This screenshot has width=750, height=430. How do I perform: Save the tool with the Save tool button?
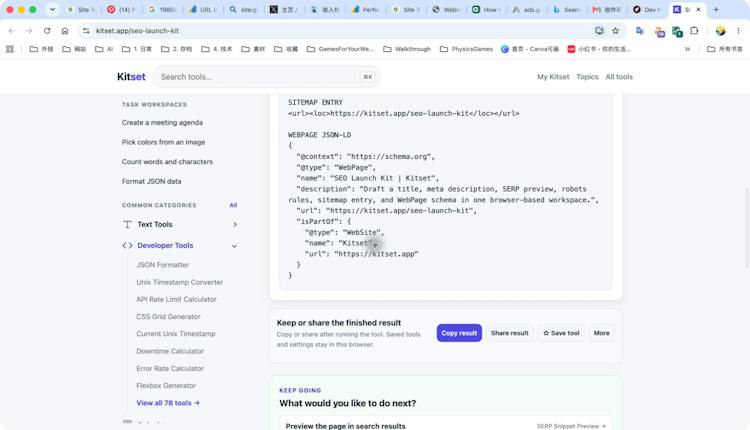click(561, 333)
